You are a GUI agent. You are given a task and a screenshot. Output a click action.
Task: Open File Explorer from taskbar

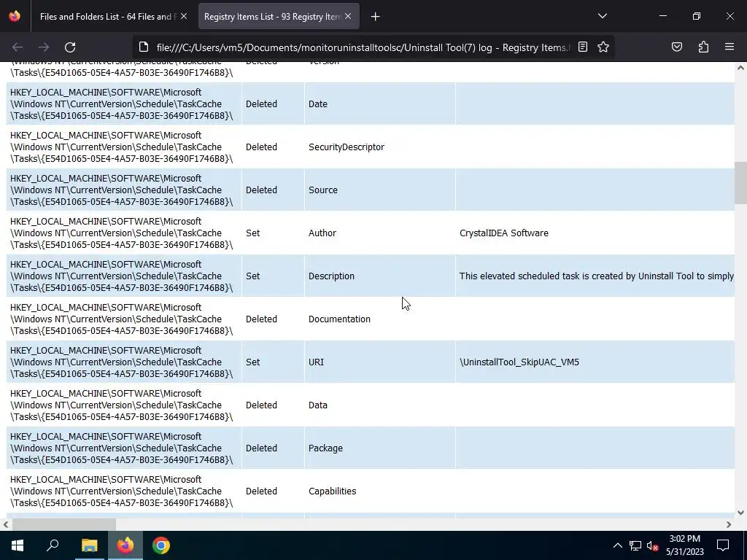click(x=89, y=545)
